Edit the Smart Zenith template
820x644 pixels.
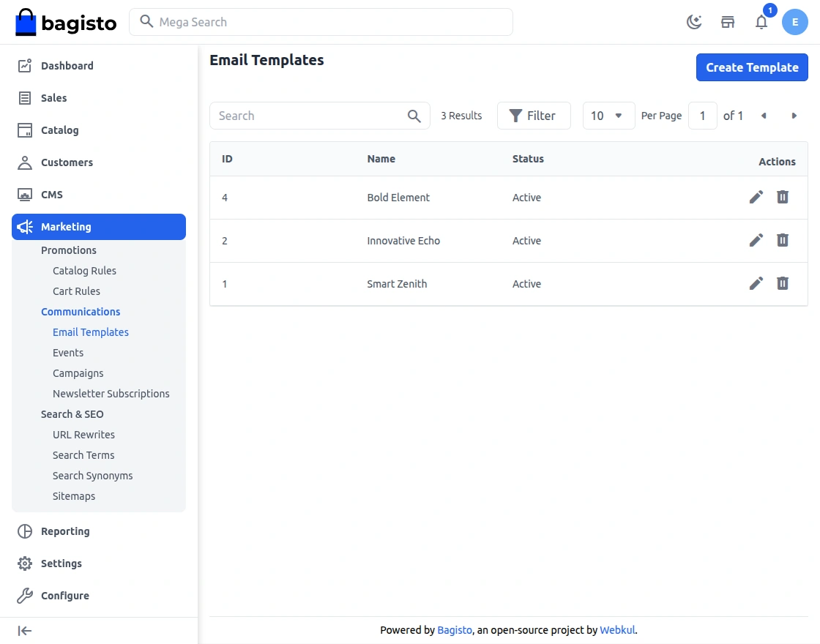(x=756, y=283)
